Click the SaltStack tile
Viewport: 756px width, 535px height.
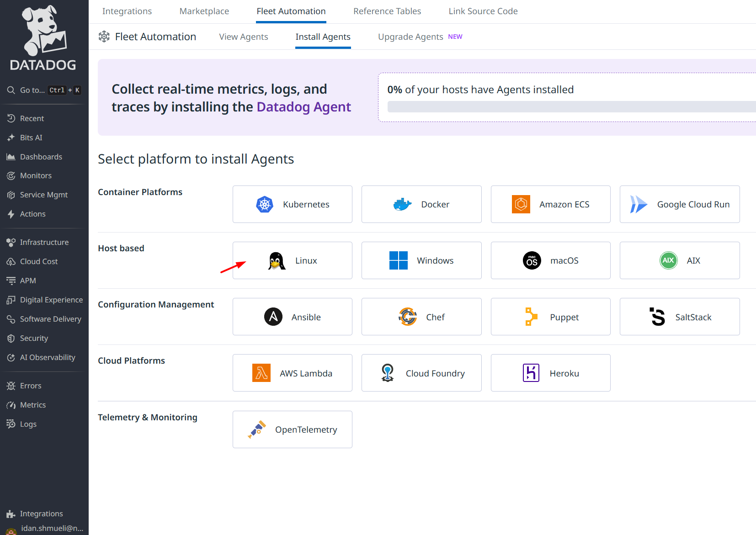[x=679, y=317]
